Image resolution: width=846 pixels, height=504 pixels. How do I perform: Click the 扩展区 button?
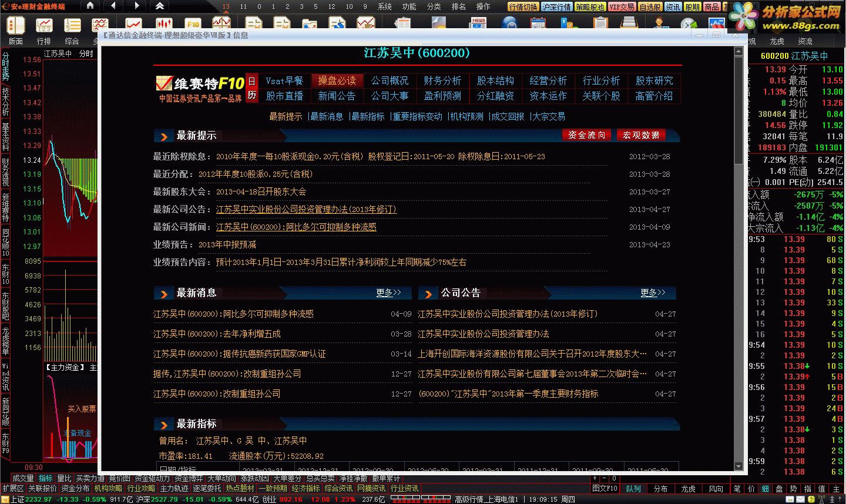tap(13, 489)
